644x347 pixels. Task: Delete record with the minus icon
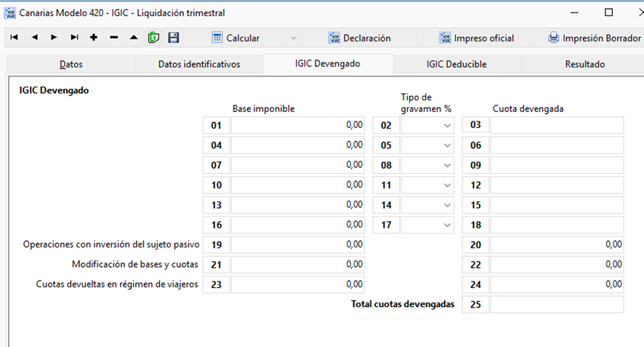[114, 37]
